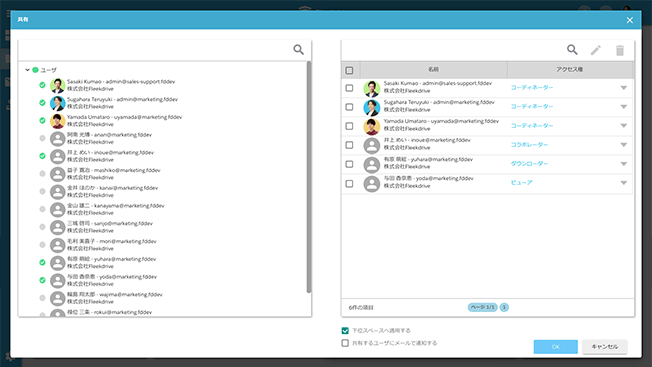Select the mori@marketing.fddev user row text

112,245
